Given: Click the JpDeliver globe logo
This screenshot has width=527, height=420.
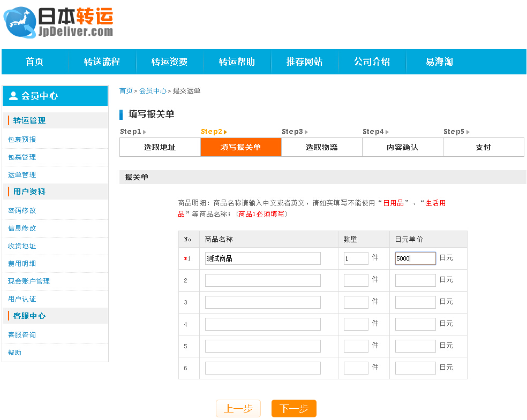Looking at the screenshot, I should coord(19,22).
